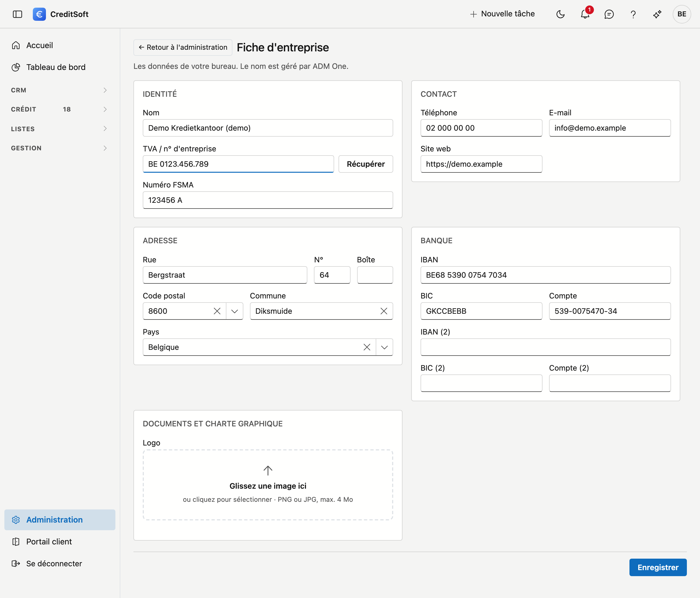Open the BE user avatar menu
This screenshot has width=700, height=598.
[682, 14]
